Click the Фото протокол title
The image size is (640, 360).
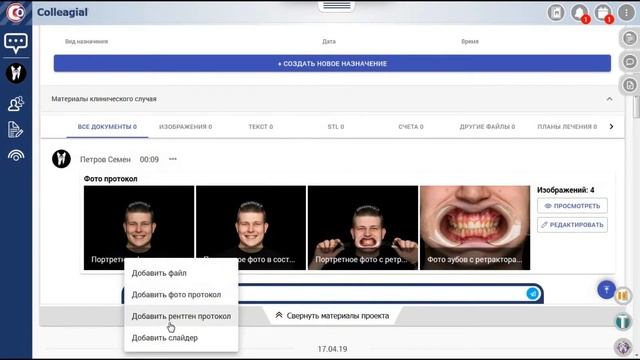111,179
